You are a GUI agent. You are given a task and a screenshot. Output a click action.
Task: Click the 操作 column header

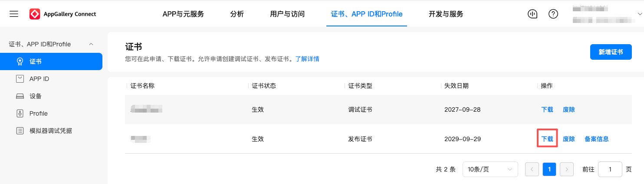click(x=547, y=86)
